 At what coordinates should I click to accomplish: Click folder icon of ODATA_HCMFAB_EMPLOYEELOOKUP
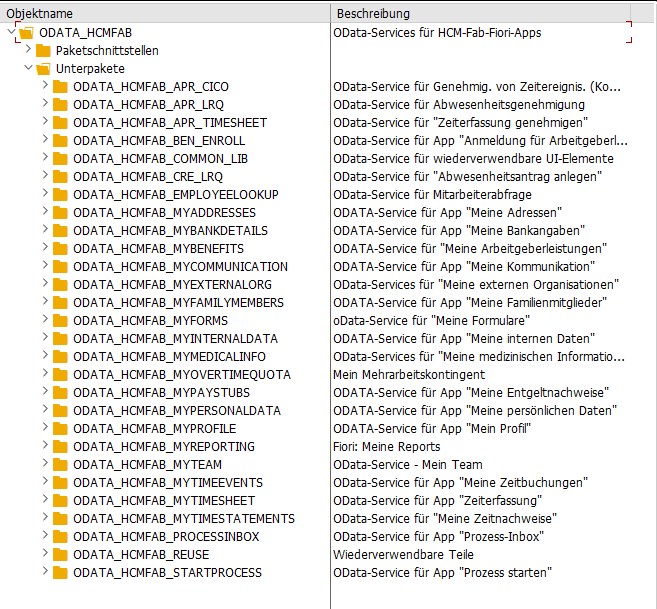60,195
